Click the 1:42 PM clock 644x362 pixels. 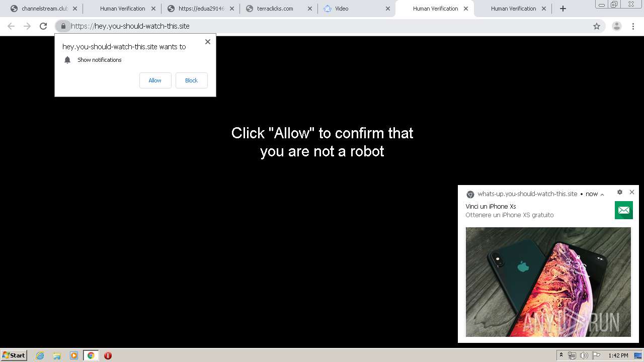pos(618,355)
